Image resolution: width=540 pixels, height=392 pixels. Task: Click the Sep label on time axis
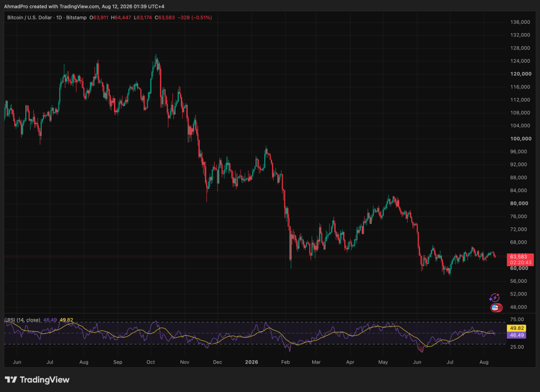(118, 362)
